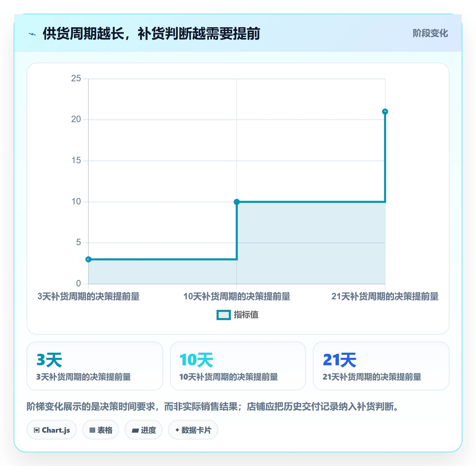The height and width of the screenshot is (466, 476).
Task: Click x-axis label 10天补货周期的决策提前量
Action: [x=237, y=297]
